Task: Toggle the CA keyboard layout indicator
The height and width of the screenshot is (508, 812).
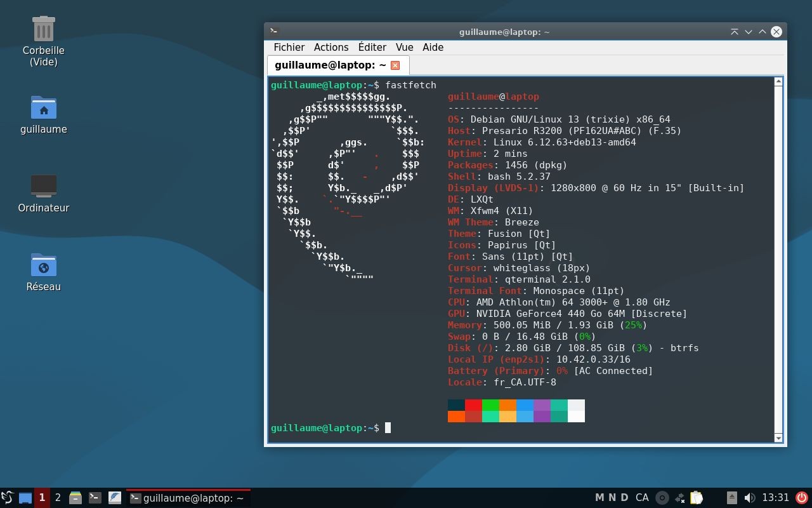Action: pyautogui.click(x=642, y=498)
